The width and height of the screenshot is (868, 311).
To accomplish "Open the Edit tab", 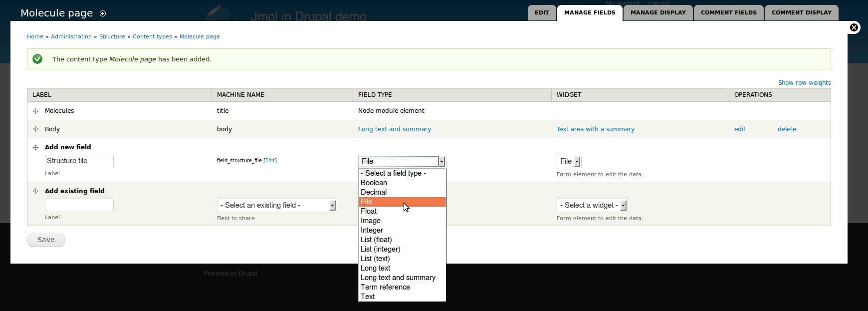I will tap(542, 13).
